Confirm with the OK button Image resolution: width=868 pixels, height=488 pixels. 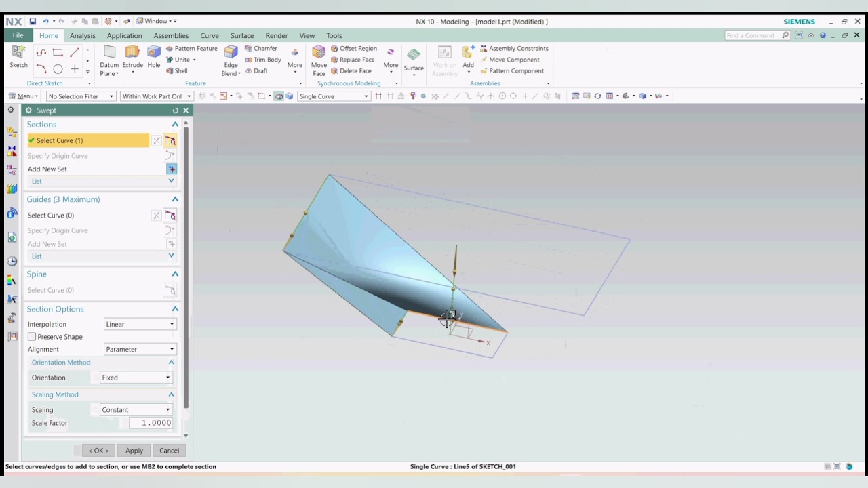click(x=98, y=451)
